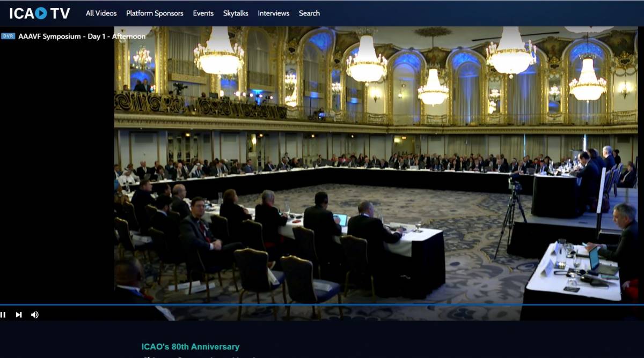Click the play triangle in the logo

click(x=41, y=13)
